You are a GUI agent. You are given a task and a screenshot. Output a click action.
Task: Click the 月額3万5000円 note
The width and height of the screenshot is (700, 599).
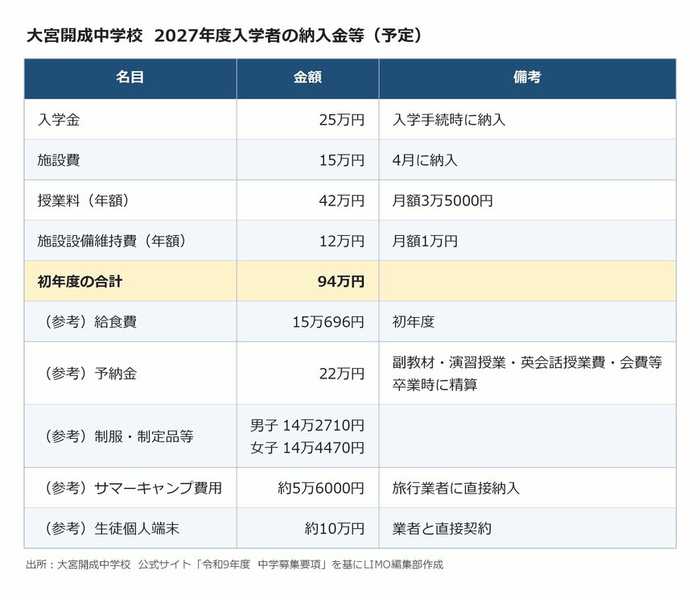[x=443, y=200]
